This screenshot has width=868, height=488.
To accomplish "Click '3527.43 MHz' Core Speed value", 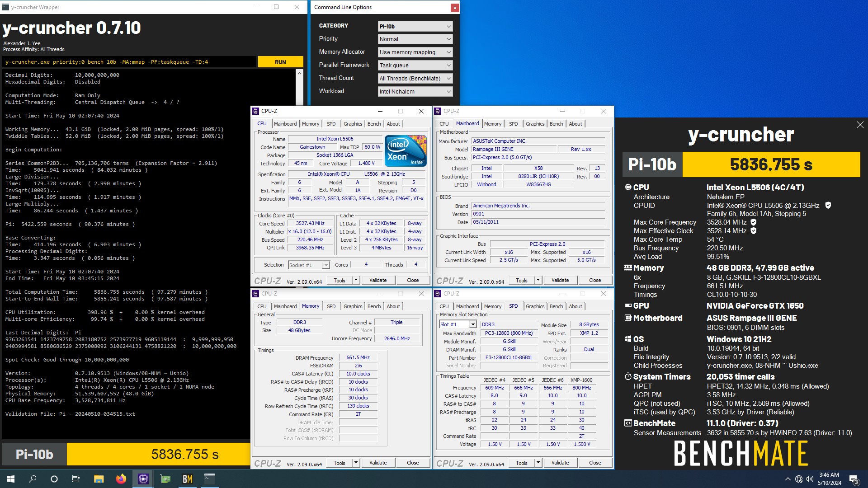I will click(310, 223).
